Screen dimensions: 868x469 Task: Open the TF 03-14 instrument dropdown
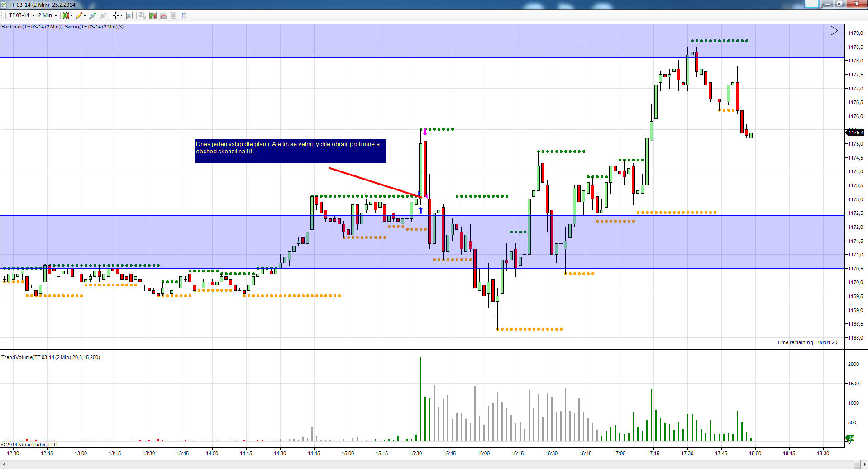pyautogui.click(x=22, y=15)
